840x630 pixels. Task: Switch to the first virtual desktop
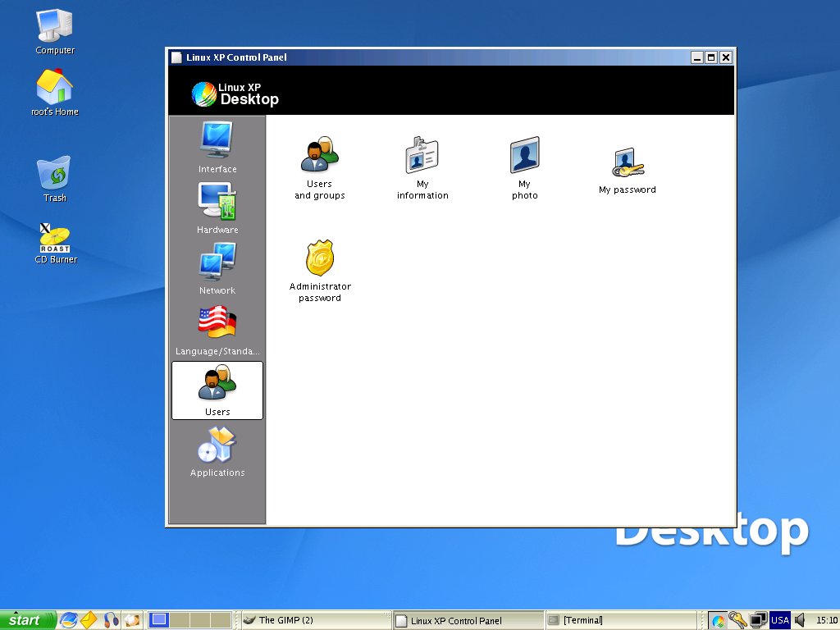[158, 620]
